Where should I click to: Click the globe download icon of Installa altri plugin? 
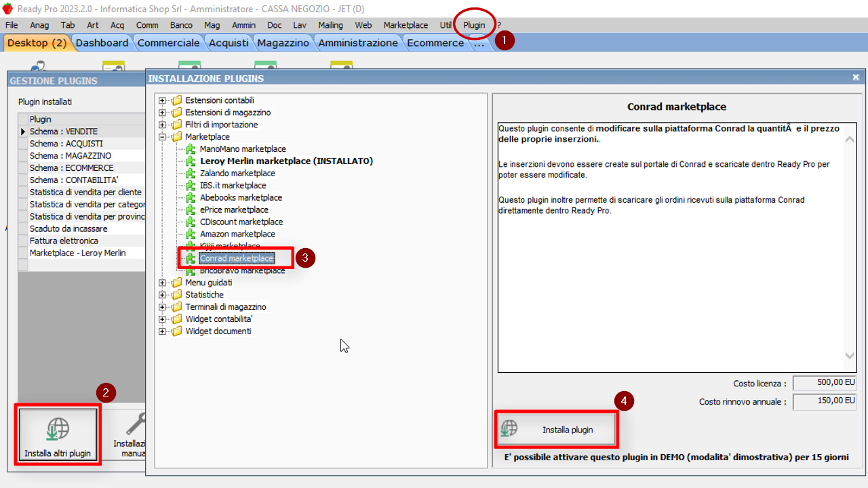[x=58, y=430]
